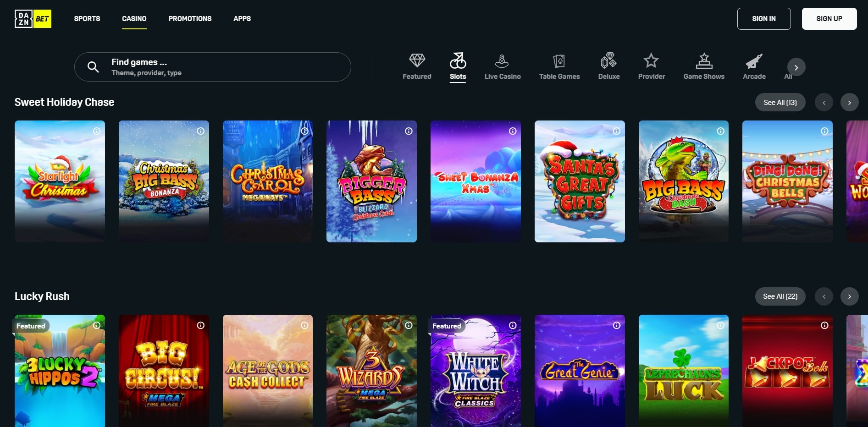The width and height of the screenshot is (868, 427).
Task: Click the DAZN BET logo
Action: (x=33, y=19)
